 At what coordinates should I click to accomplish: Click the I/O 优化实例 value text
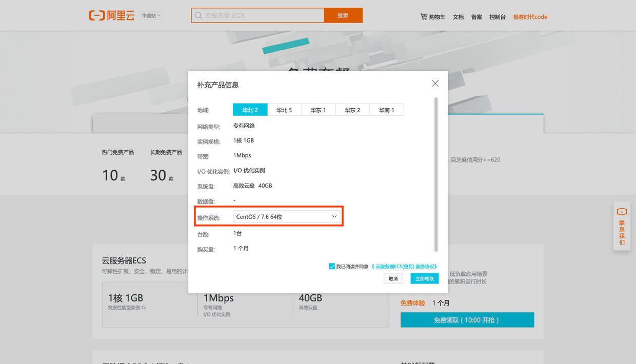(x=249, y=171)
